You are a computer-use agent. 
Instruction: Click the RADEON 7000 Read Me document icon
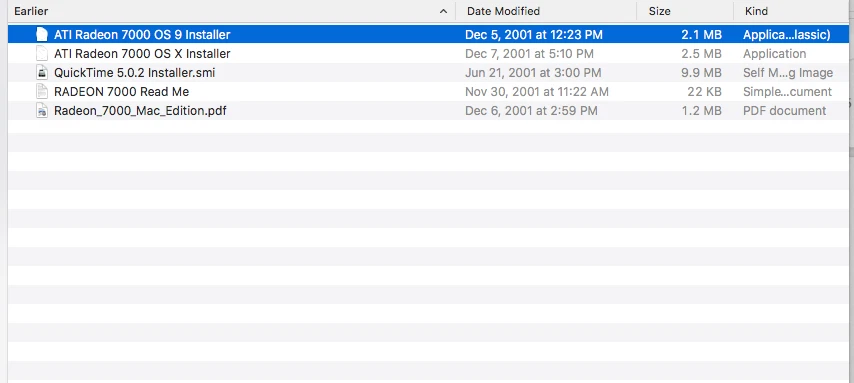[x=41, y=92]
